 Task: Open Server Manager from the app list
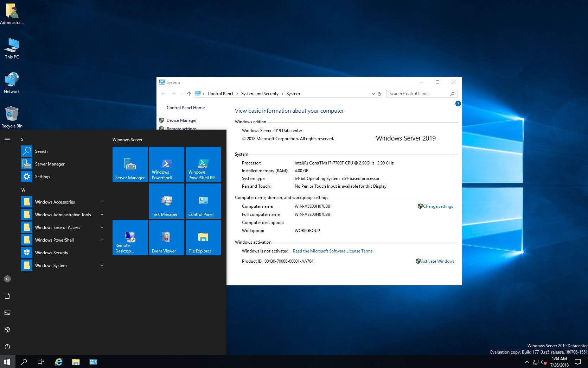[x=63, y=164]
